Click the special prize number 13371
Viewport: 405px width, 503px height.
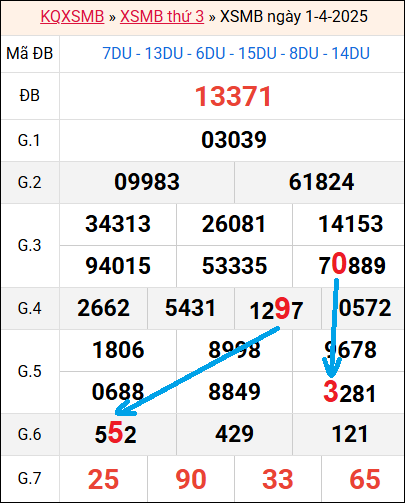pos(233,97)
